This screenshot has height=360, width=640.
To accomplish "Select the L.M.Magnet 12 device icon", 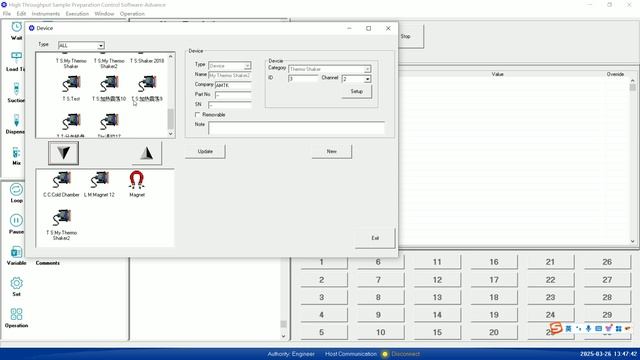I will tap(99, 180).
